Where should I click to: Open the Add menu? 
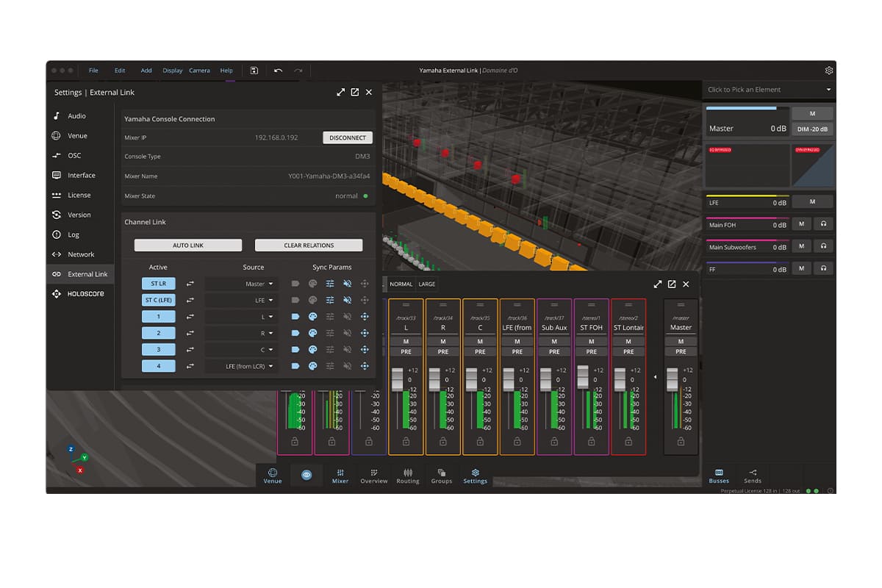(146, 71)
